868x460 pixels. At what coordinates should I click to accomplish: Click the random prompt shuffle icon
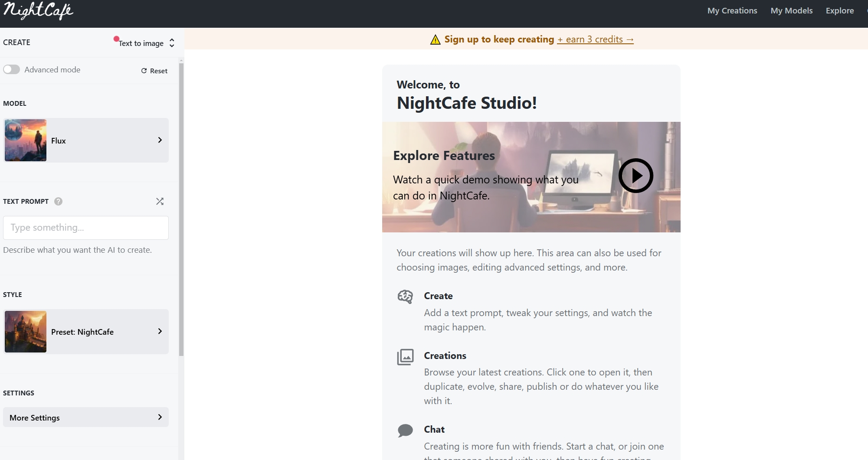click(x=160, y=201)
